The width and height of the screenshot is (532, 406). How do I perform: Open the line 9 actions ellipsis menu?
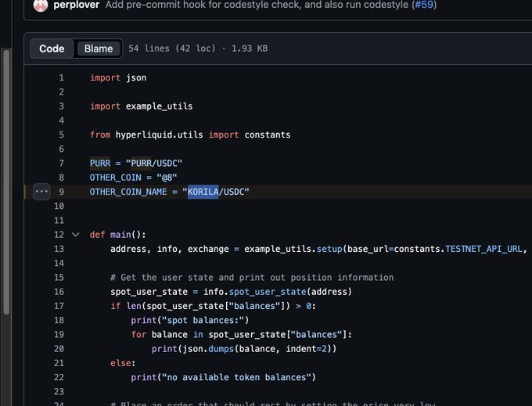(x=41, y=192)
